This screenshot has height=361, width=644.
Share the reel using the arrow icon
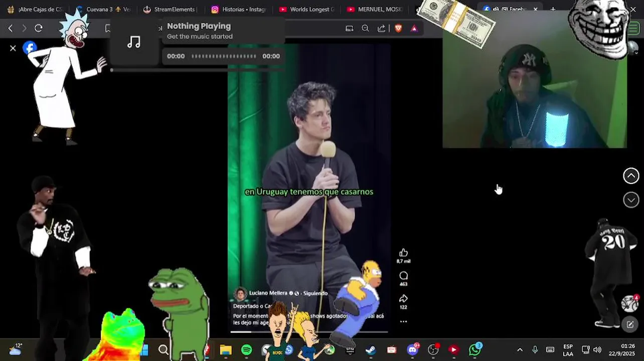403,299
